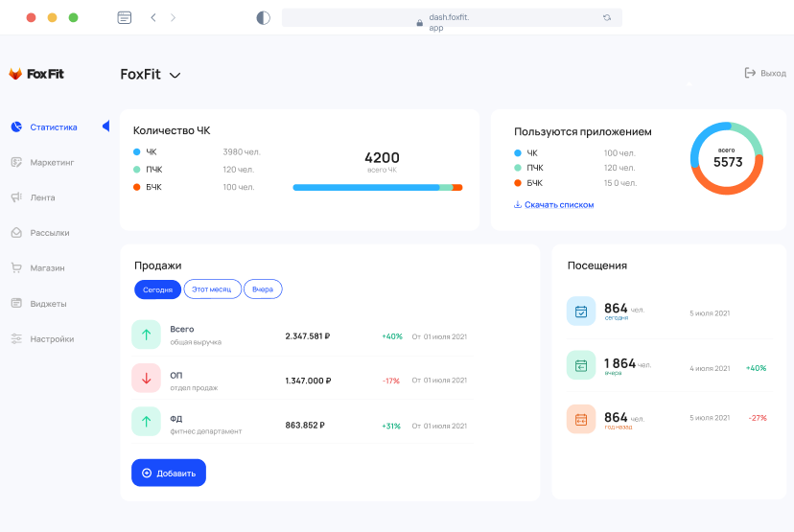Go back with browser back arrow

click(x=152, y=17)
